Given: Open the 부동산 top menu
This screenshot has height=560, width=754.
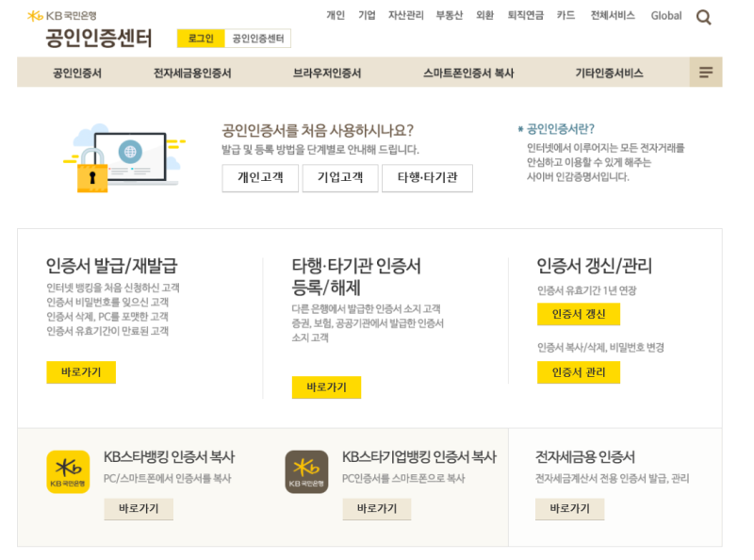Looking at the screenshot, I should (x=450, y=15).
